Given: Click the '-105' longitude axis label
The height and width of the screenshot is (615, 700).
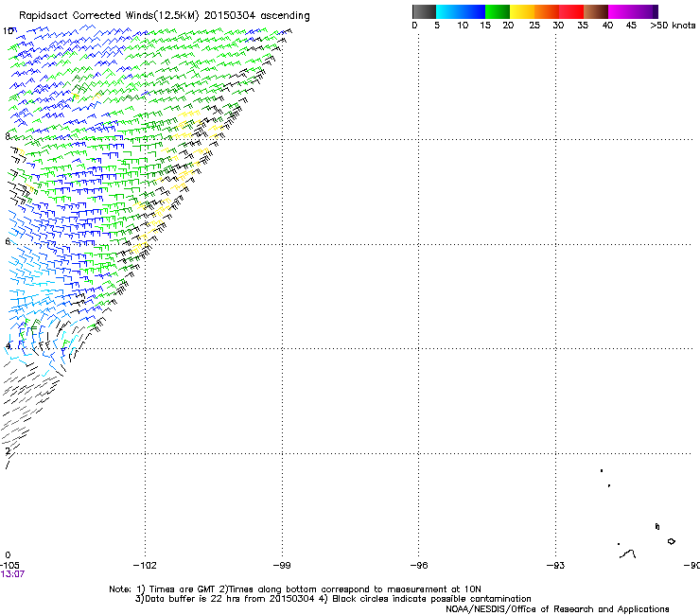Looking at the screenshot, I should (9, 566).
